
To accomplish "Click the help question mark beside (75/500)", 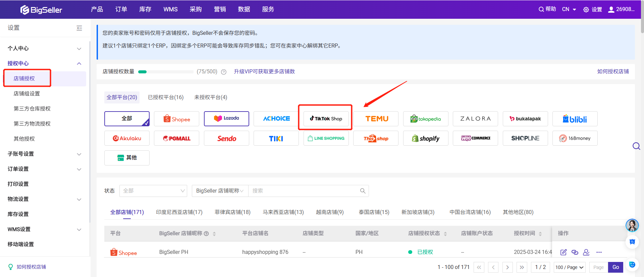I will [224, 72].
